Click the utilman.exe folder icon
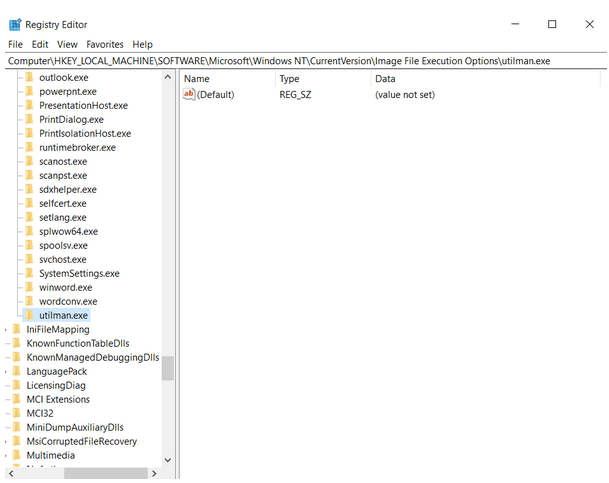Image resolution: width=609 pixels, height=483 pixels. click(29, 314)
